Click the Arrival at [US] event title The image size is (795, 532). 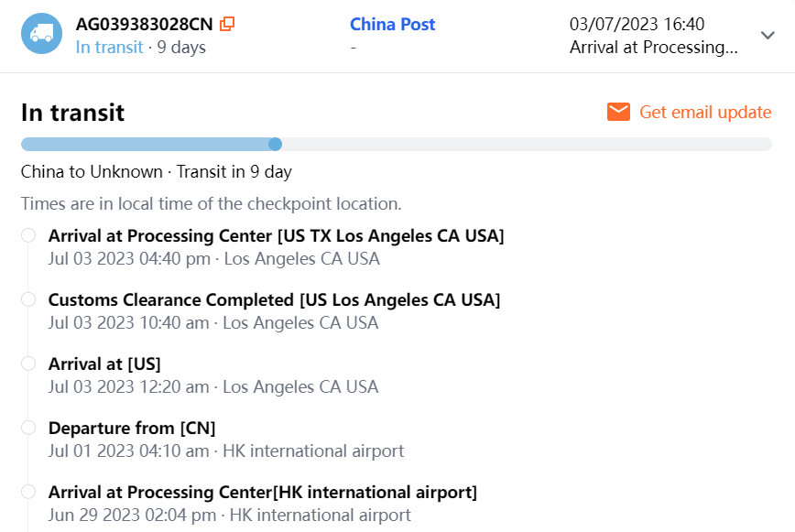click(104, 364)
